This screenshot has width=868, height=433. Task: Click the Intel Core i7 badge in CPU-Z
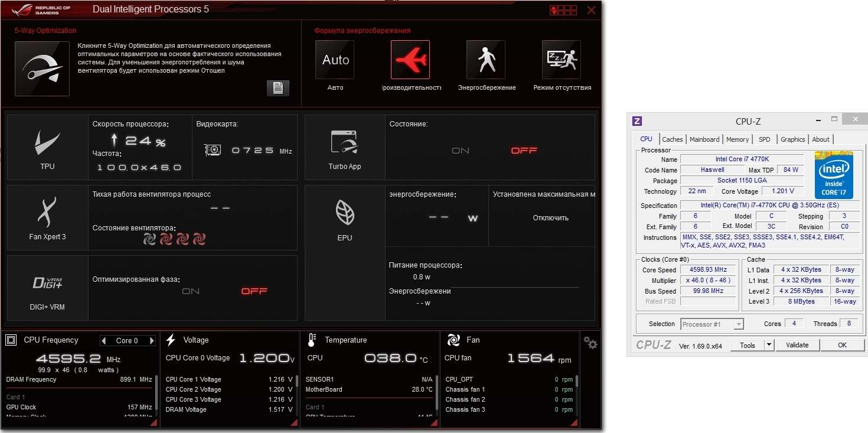[834, 175]
